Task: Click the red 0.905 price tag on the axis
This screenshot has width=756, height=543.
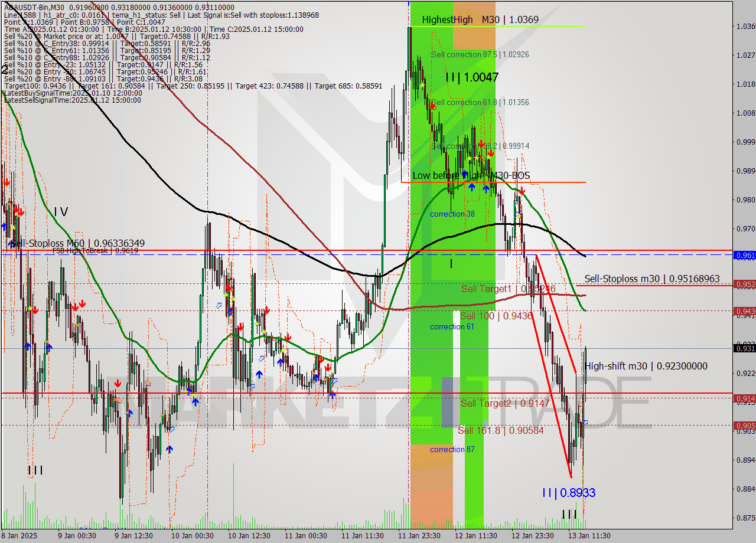Action: point(744,425)
